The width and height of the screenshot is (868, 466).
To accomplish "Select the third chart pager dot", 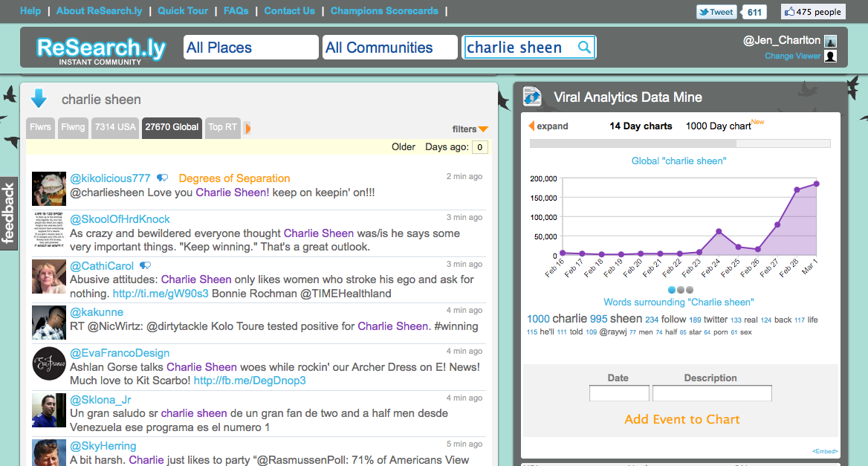I will [689, 289].
